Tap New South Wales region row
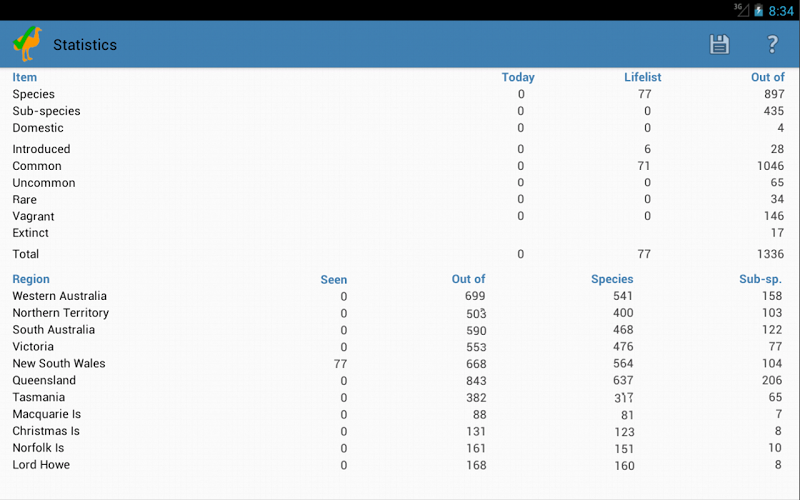The height and width of the screenshot is (500, 800). (x=397, y=363)
